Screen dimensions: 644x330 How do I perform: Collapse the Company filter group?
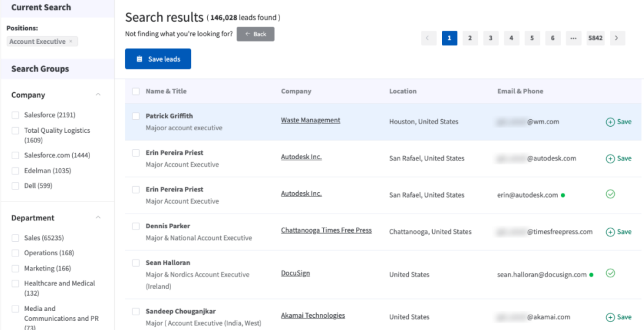tap(98, 94)
